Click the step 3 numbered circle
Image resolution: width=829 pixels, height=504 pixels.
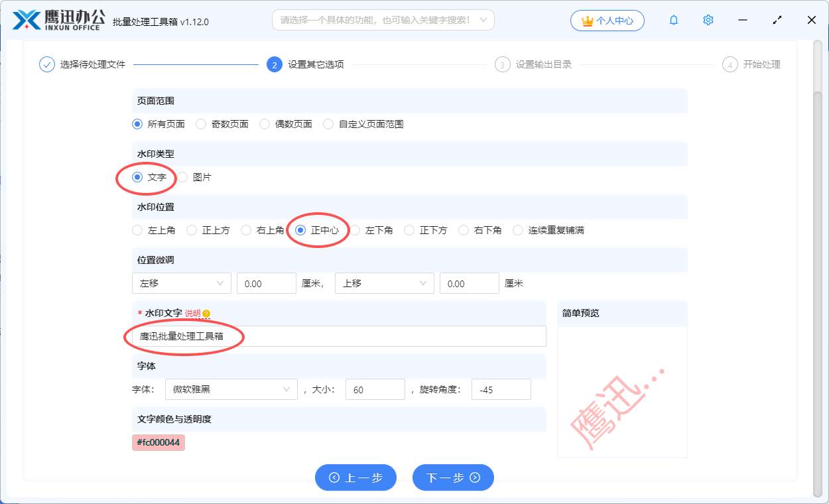click(x=503, y=64)
